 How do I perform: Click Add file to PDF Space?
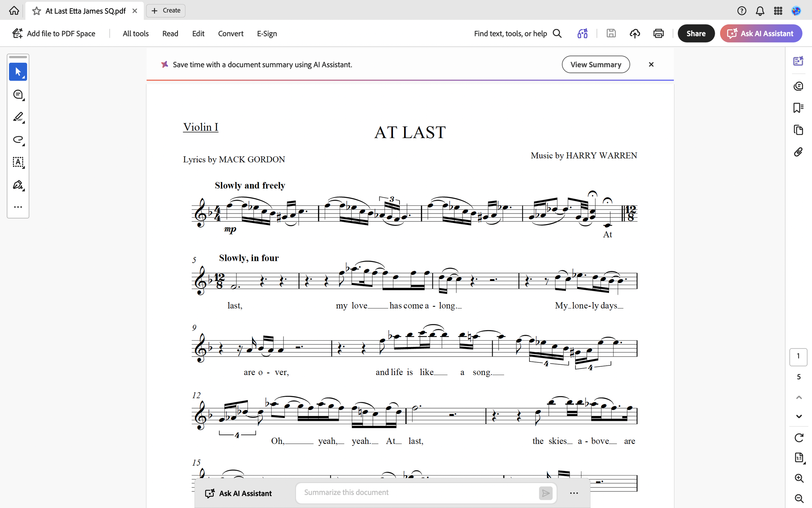[54, 33]
